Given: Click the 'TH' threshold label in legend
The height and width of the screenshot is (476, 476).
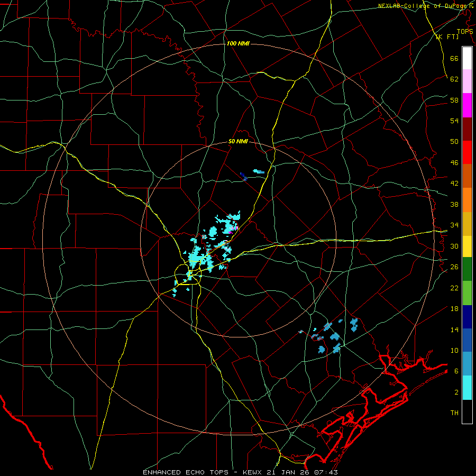Looking at the screenshot, I should coord(454,413).
